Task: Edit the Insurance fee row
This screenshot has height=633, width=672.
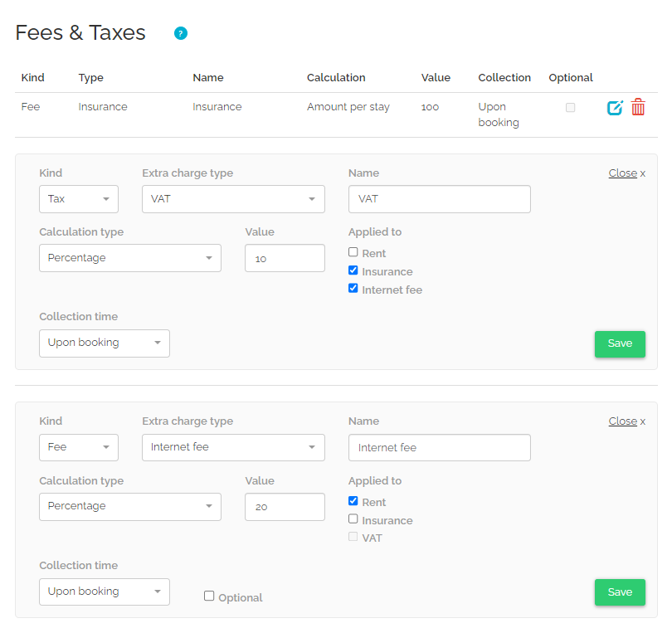Action: coord(615,108)
